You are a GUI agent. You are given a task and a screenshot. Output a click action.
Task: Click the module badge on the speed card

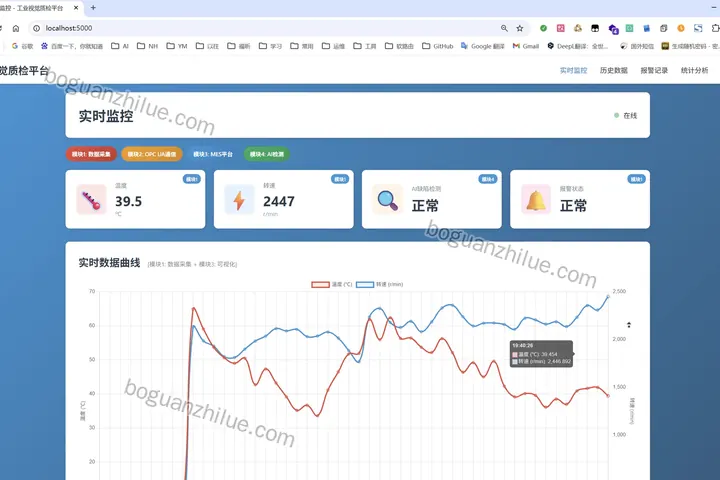pos(340,179)
